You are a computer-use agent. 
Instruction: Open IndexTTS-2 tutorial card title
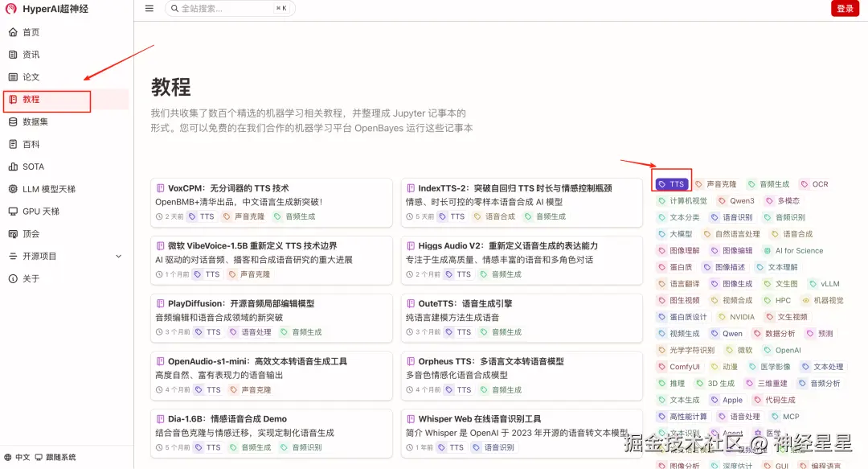(x=515, y=188)
